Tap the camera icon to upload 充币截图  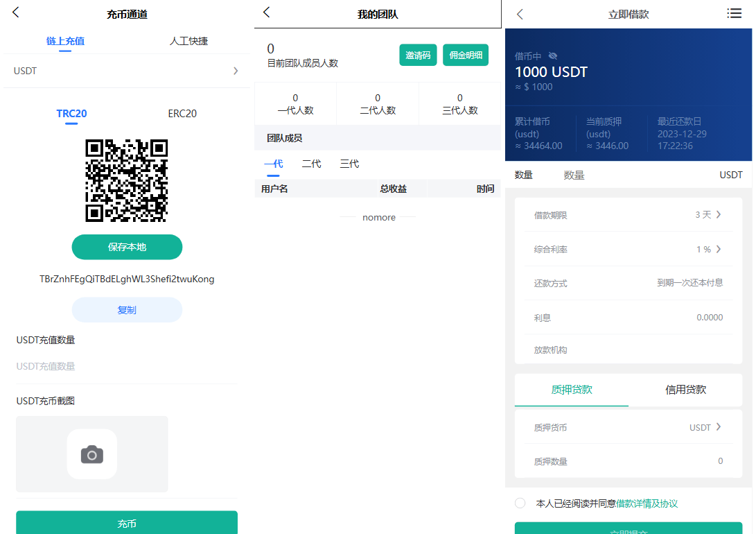pos(91,454)
